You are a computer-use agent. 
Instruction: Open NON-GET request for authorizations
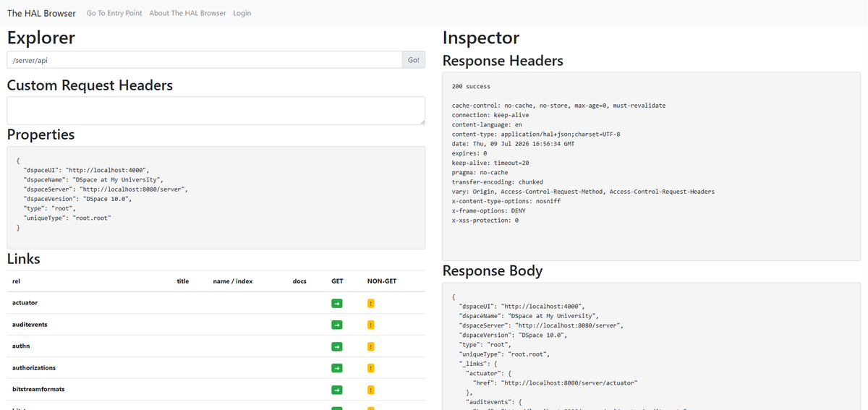coord(370,368)
